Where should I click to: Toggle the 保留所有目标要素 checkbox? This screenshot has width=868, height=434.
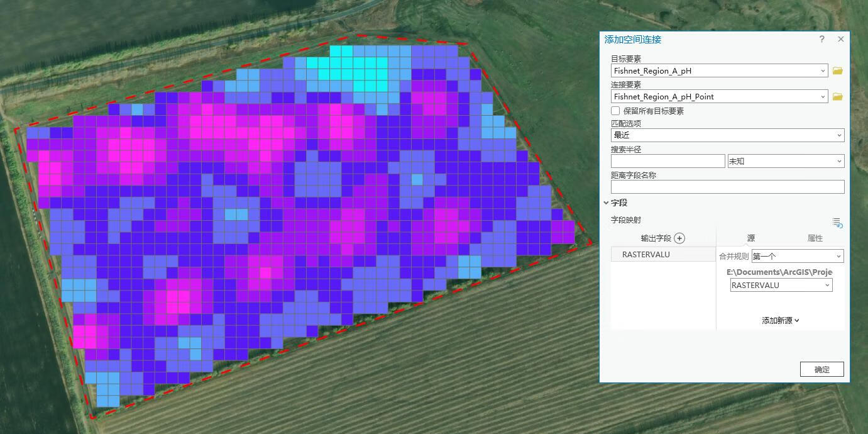(615, 111)
